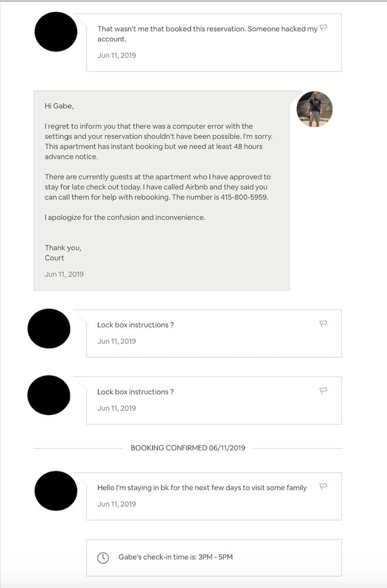Click the "Hi Gabe," greeting in host message
Viewport: 387px width, 588px height.
click(x=59, y=106)
